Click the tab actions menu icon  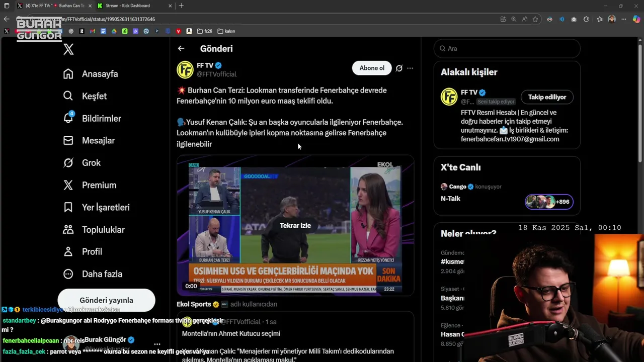7,6
